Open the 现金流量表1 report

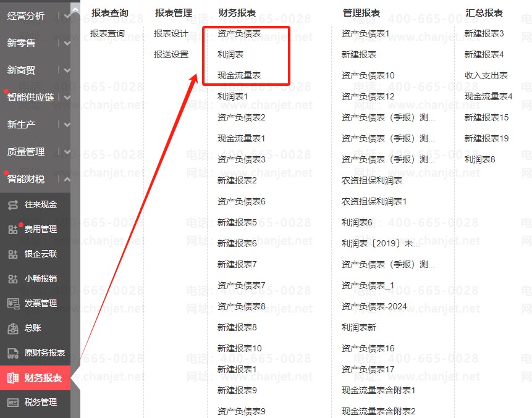pyautogui.click(x=241, y=138)
